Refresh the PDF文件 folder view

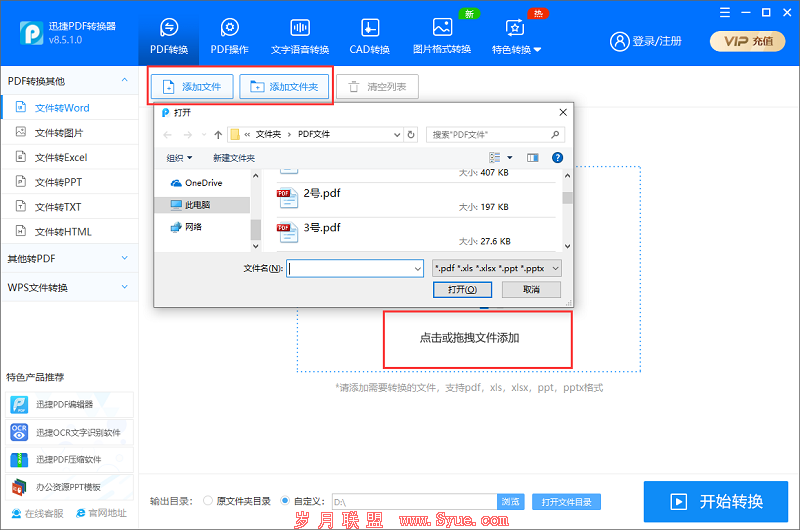click(411, 135)
